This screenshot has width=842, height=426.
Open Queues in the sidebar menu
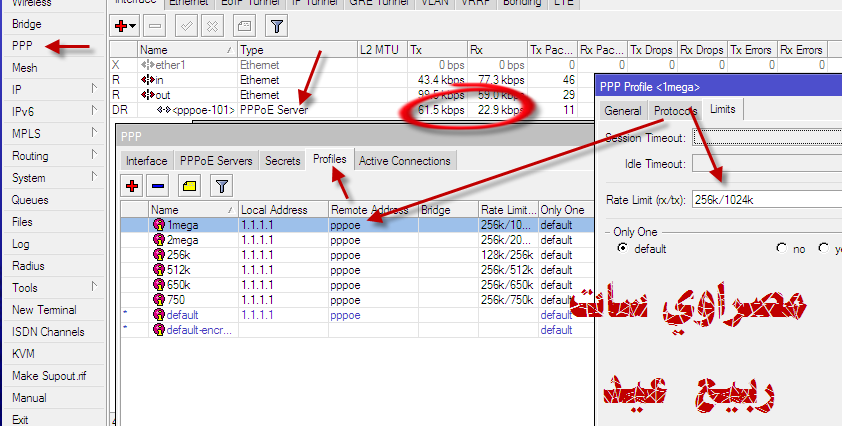(x=30, y=200)
